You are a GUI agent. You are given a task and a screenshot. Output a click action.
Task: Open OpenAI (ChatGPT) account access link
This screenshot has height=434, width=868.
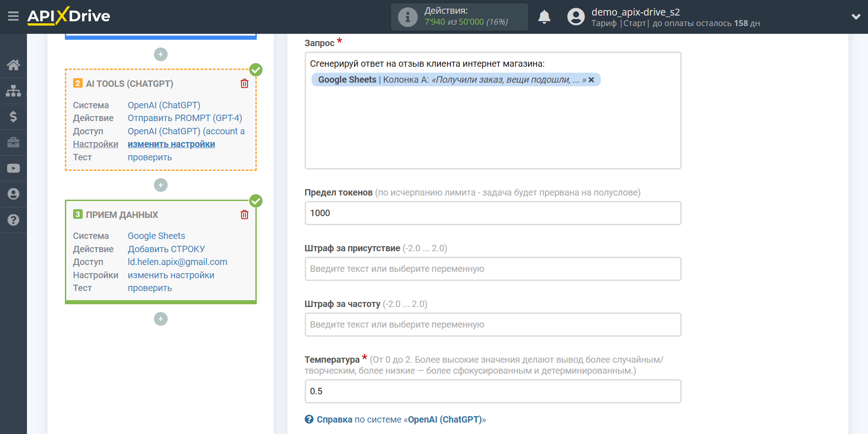tap(186, 131)
